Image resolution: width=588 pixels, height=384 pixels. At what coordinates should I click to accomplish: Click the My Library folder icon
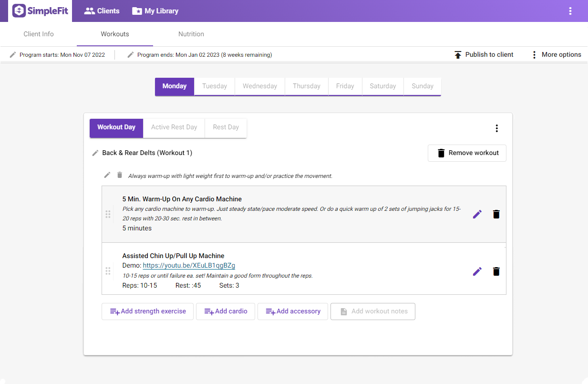click(138, 10)
